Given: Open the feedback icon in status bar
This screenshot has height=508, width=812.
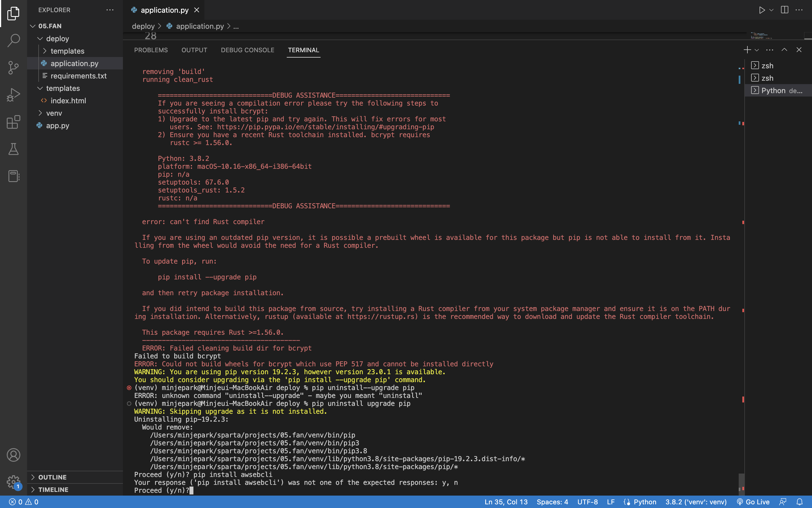Looking at the screenshot, I should point(783,502).
